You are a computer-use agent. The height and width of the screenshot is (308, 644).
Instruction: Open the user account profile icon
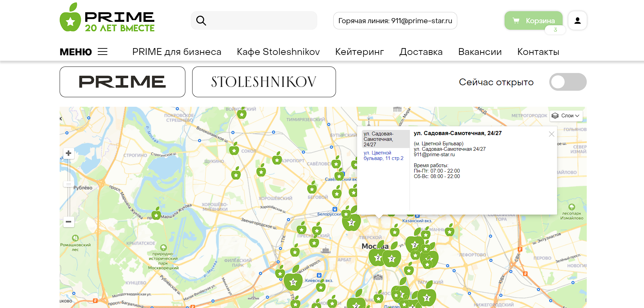click(577, 20)
